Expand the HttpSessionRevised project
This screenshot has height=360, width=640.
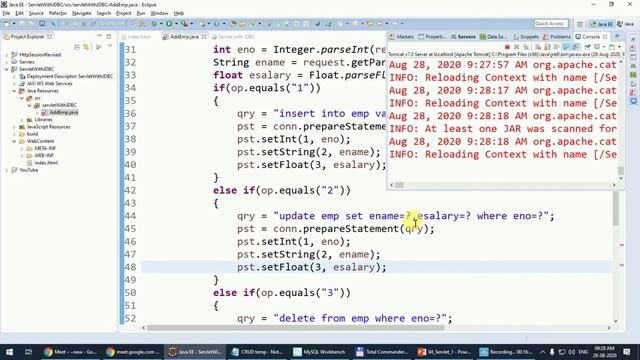7,55
